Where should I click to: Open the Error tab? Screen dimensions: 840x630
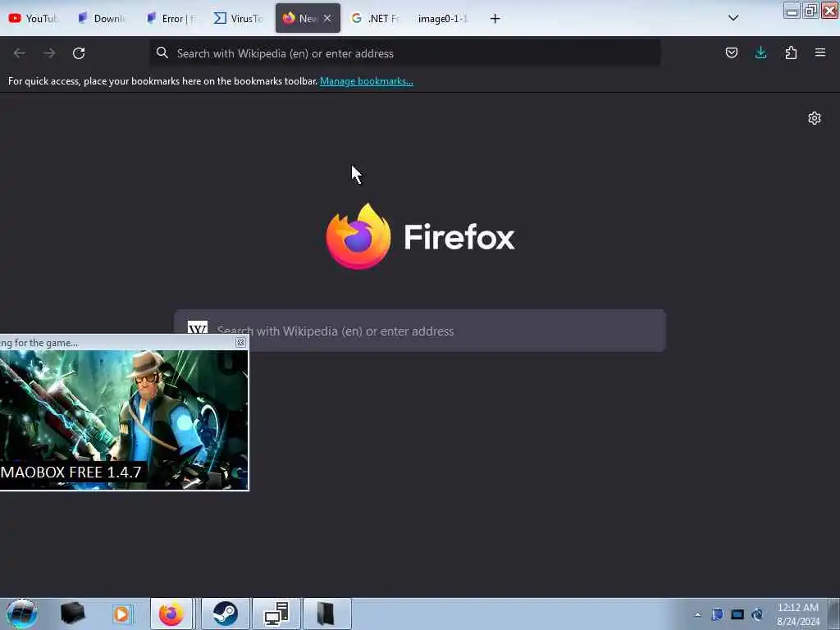(x=171, y=18)
